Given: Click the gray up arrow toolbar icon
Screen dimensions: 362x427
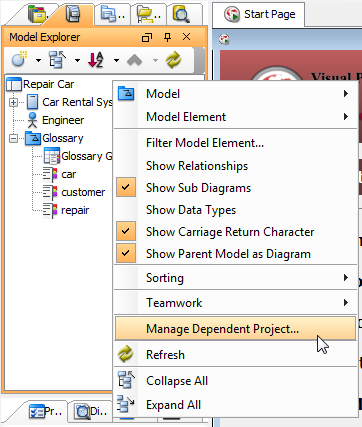Looking at the screenshot, I should tap(135, 60).
